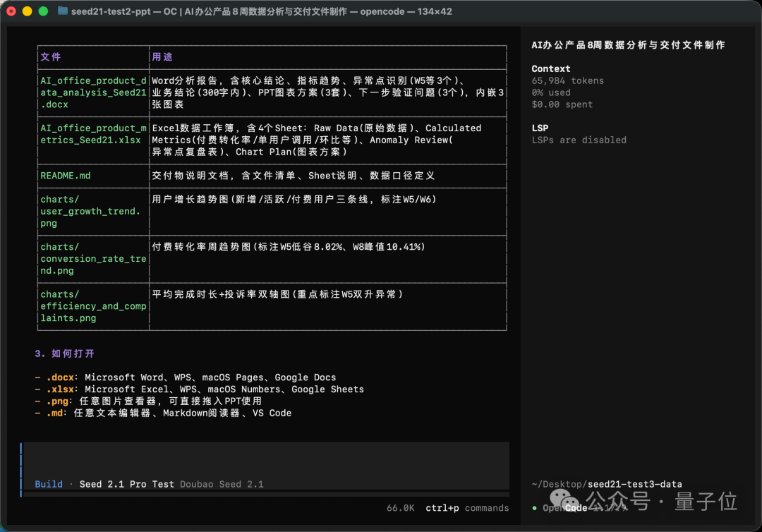The image size is (762, 532).
Task: Click the 66.0K token count
Action: pyautogui.click(x=401, y=508)
